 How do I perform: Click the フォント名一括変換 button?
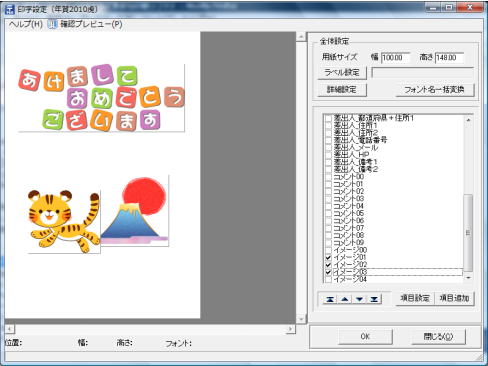[x=434, y=90]
